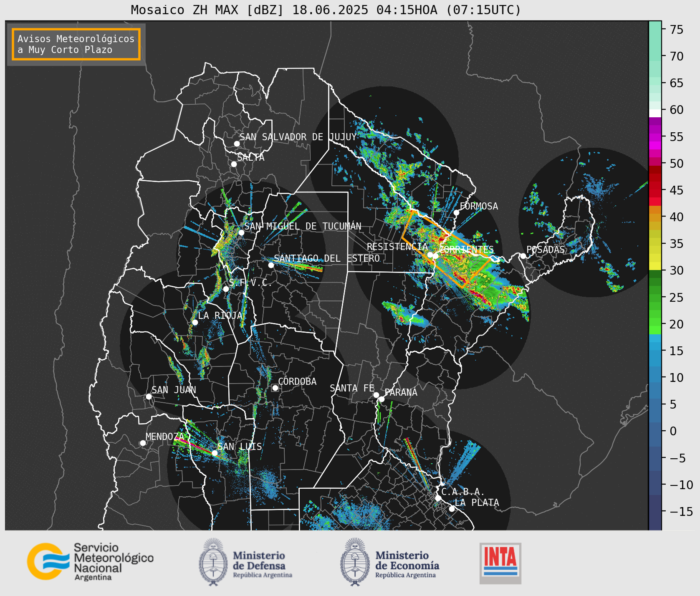Screen dimensions: 700x596
Task: Click the Ministerio de Economía logo
Action: coord(389,562)
